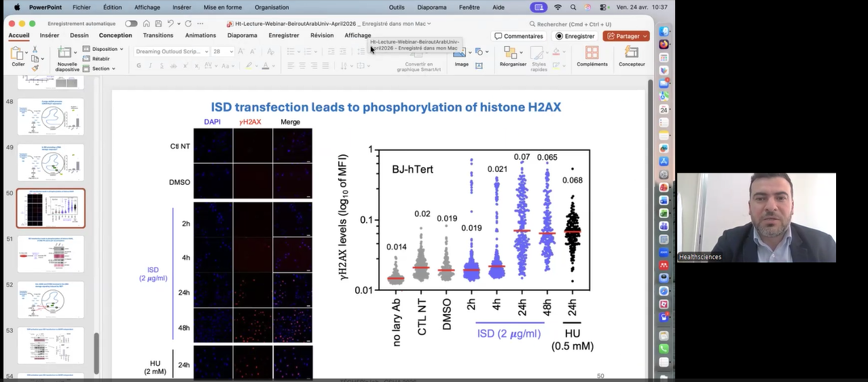Click Wi-Fi icon in menu bar

[x=558, y=7]
